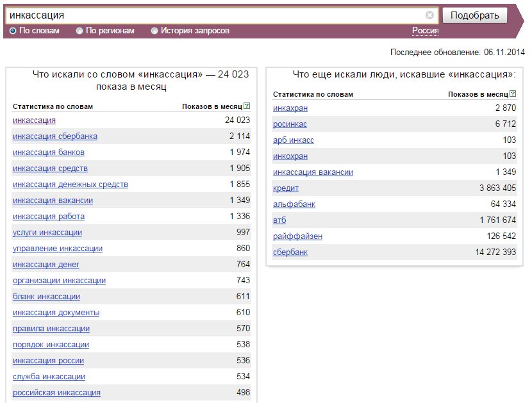Select the По регионам radio button
This screenshot has width=532, height=403.
coord(79,31)
